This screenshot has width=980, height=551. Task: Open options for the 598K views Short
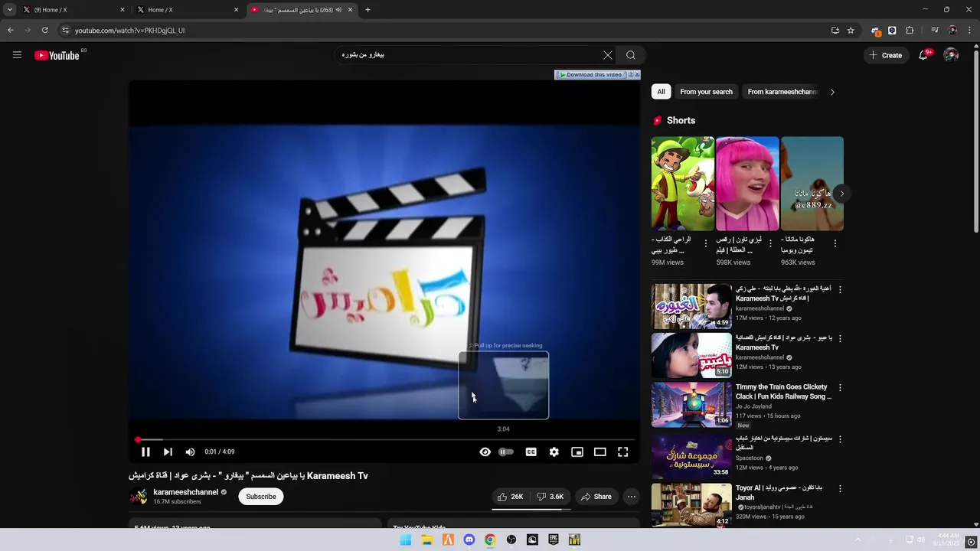tap(770, 243)
